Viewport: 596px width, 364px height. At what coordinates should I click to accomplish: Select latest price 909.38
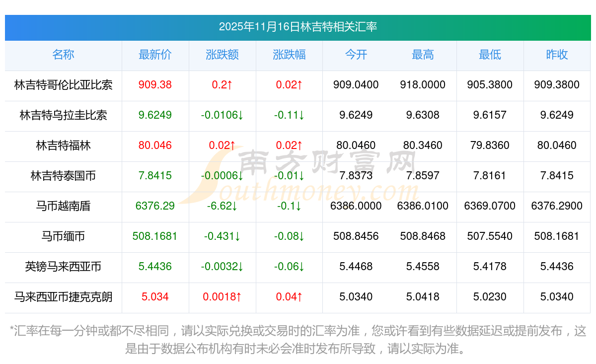pos(155,85)
